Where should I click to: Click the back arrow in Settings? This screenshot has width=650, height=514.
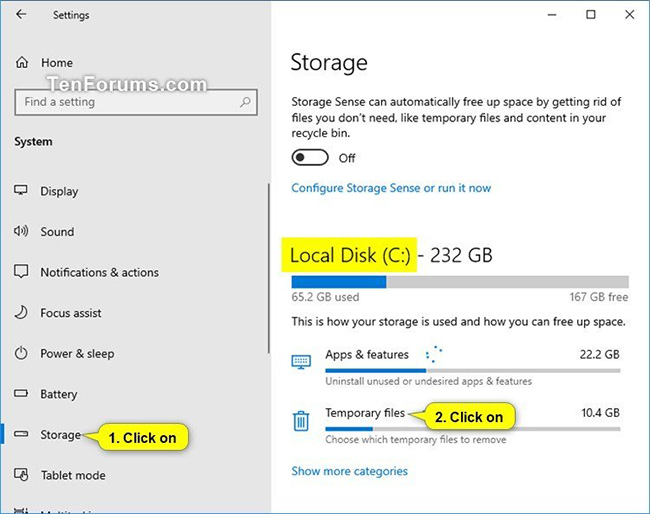[22, 15]
